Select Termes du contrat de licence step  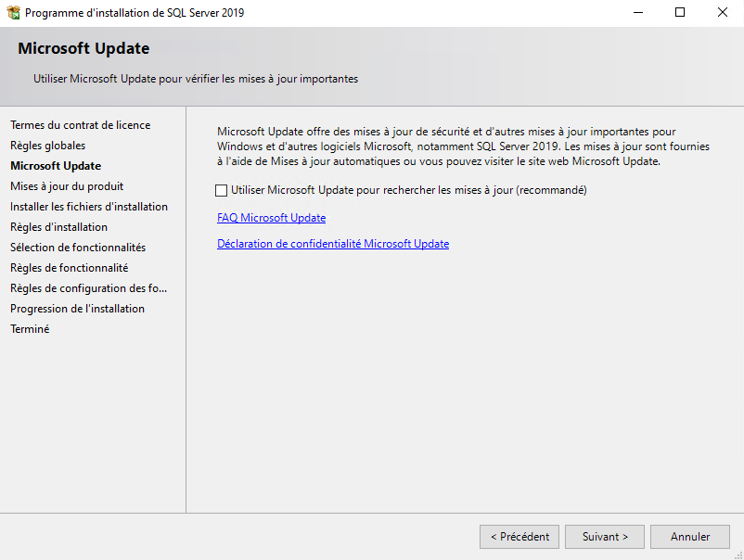coord(80,125)
